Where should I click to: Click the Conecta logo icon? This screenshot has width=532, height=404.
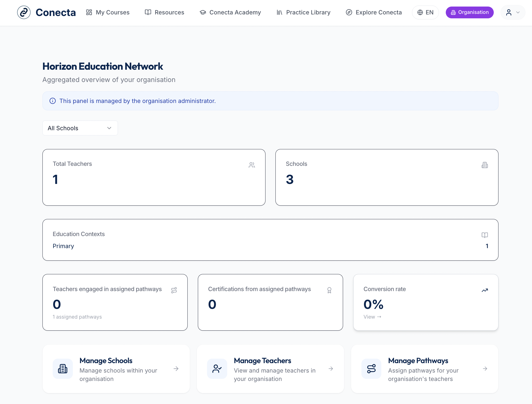(24, 12)
